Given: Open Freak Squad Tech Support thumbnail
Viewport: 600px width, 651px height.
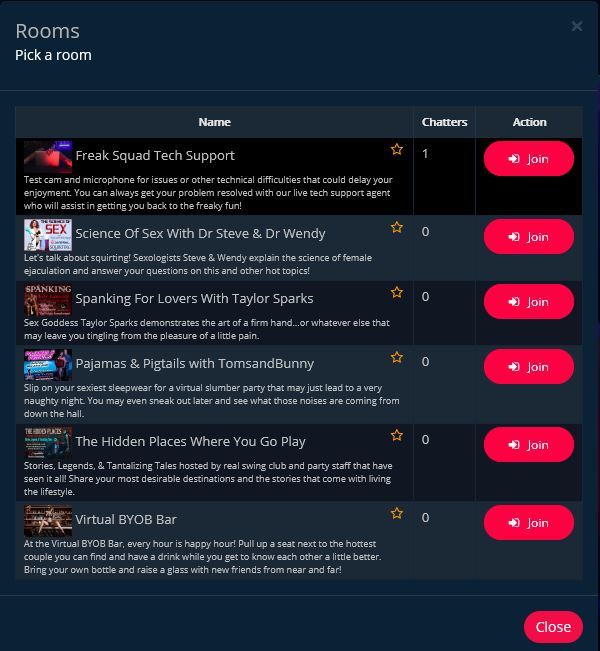Looking at the screenshot, I should (48, 157).
